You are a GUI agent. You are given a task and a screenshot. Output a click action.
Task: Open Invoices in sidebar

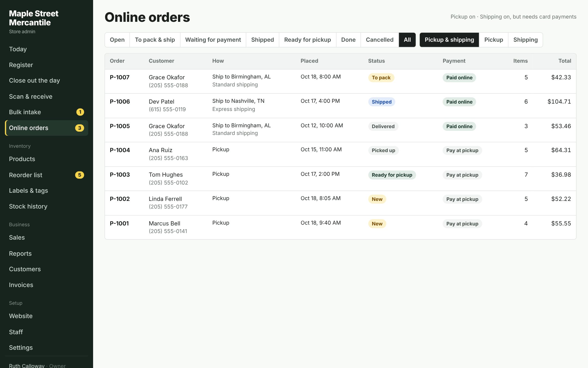(x=46, y=285)
